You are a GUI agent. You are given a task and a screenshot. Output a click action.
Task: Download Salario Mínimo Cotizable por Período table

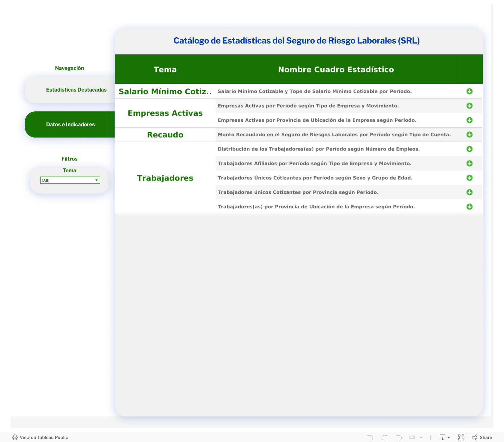click(469, 91)
